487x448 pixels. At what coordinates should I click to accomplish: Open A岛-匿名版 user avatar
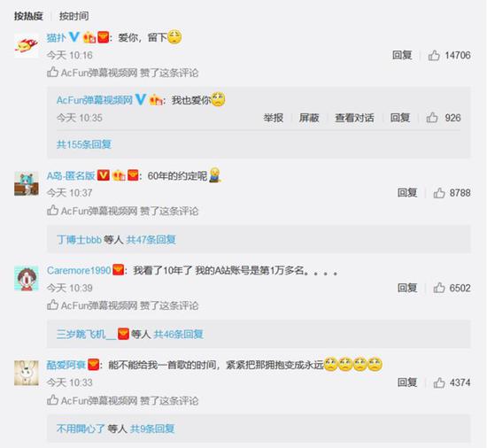tap(27, 183)
